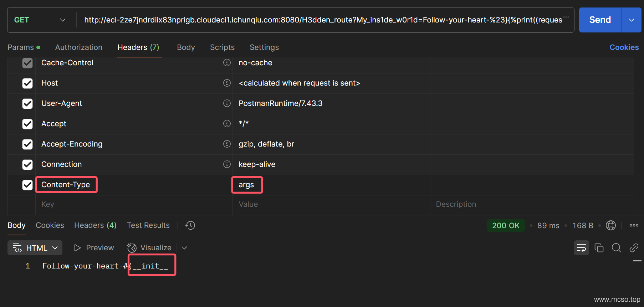The image size is (644, 307).
Task: Expand the Send options arrow
Action: pos(631,20)
